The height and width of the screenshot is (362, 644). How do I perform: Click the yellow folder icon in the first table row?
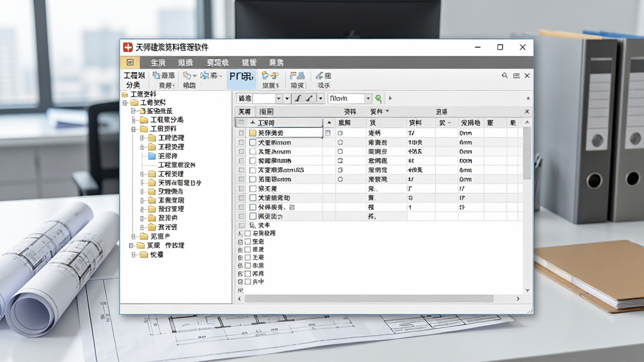[253, 133]
